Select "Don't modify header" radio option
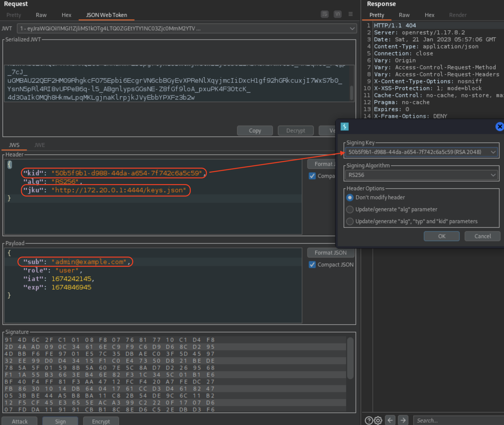The height and width of the screenshot is (425, 504). click(x=350, y=198)
